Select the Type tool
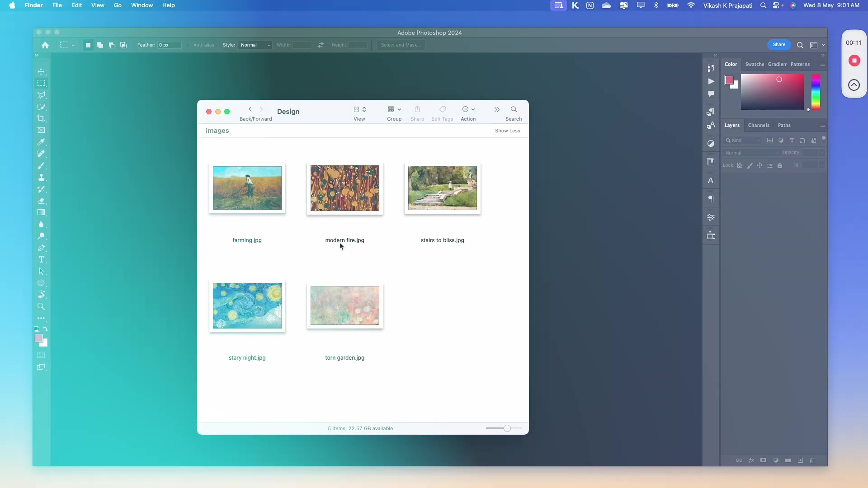 click(x=42, y=260)
